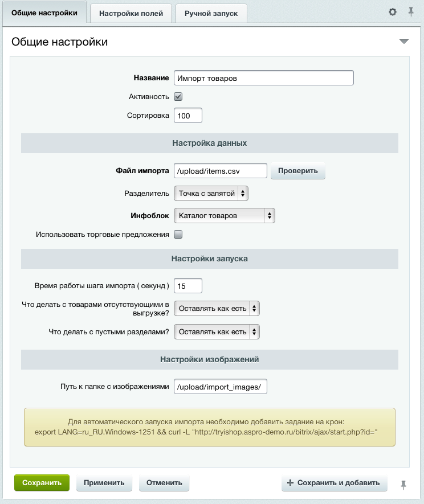Screen dimensions: 424x504
Task: Switch to the Настройки полей tab
Action: tap(131, 13)
